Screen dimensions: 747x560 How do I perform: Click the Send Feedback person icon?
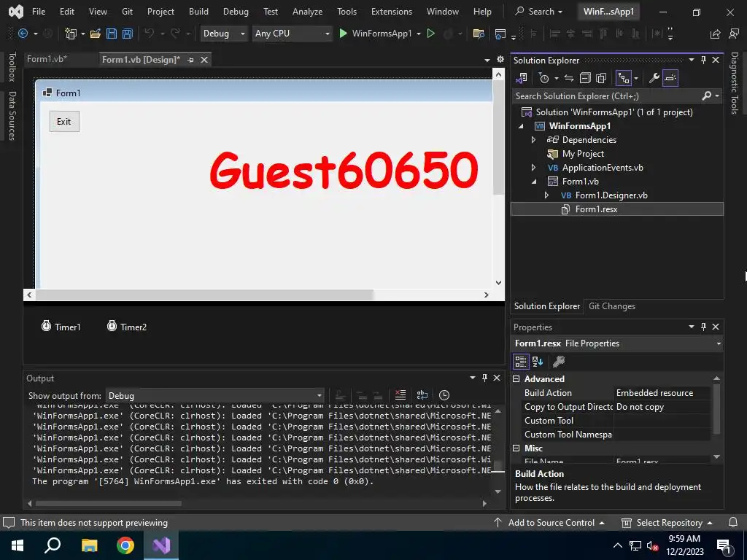click(734, 34)
